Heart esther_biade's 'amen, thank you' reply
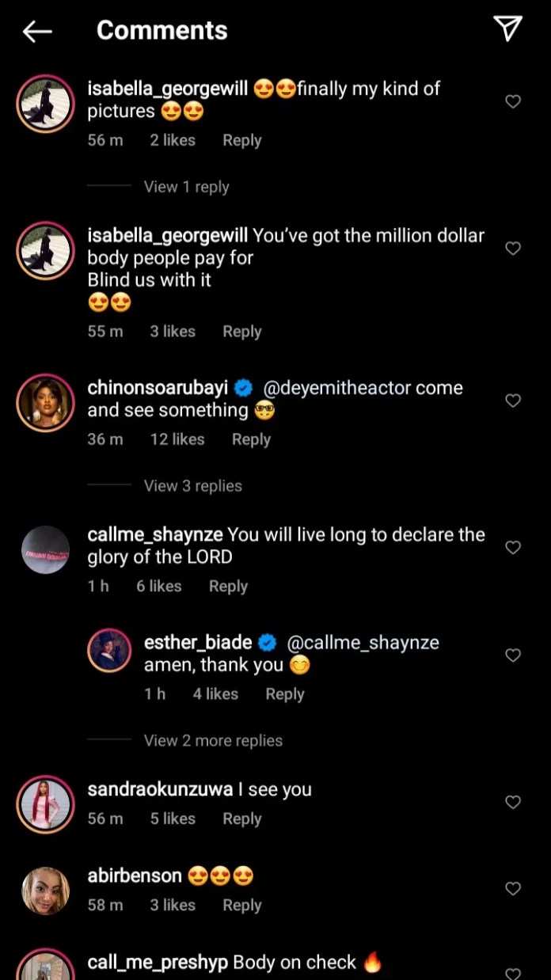551x980 pixels. pyautogui.click(x=513, y=655)
